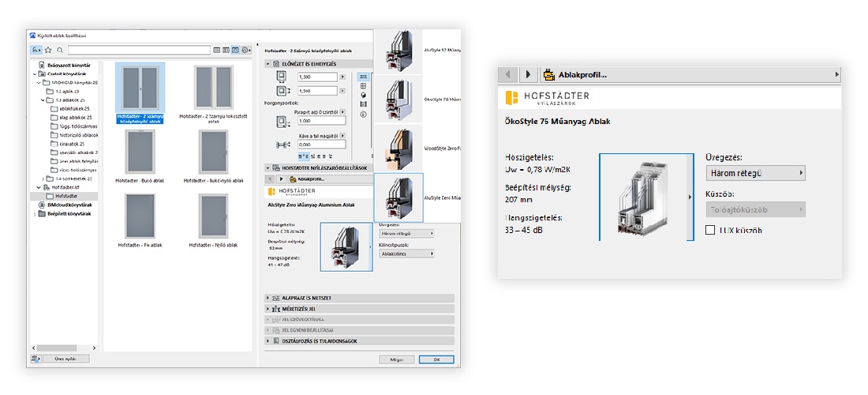Click the back arrow in enlarged Ablakprofil panel

[508, 74]
